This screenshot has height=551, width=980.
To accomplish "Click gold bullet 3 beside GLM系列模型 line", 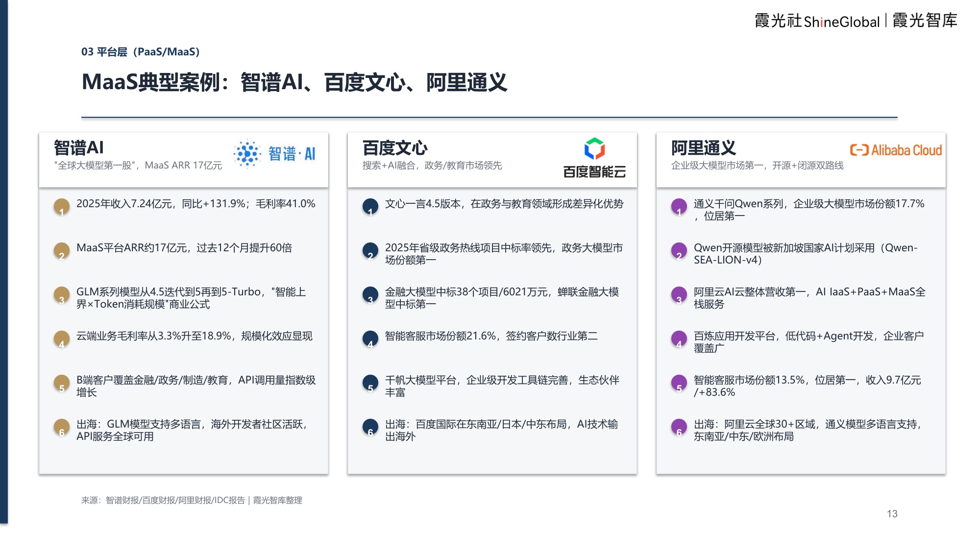I will coord(62,295).
